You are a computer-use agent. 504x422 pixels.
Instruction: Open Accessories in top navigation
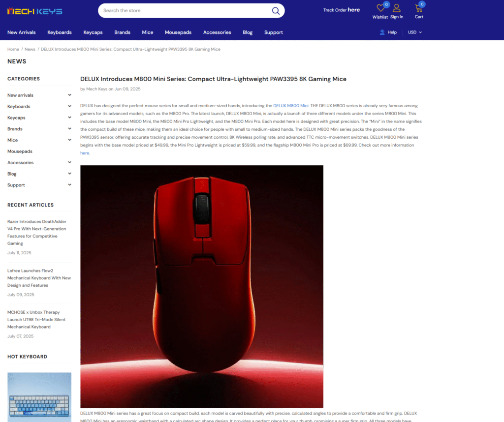[217, 32]
